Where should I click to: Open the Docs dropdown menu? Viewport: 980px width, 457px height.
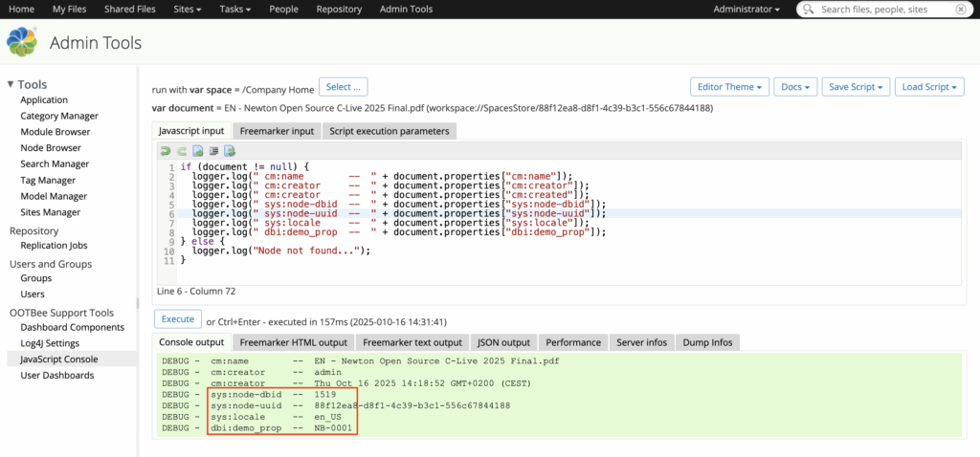(794, 87)
